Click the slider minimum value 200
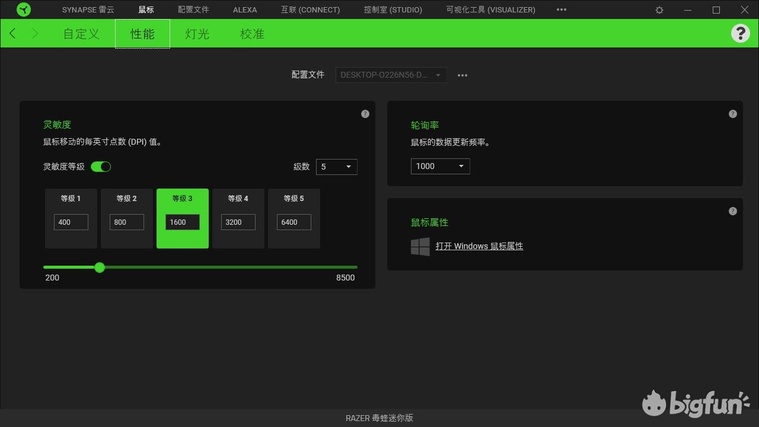Viewport: 759px width, 427px height. (x=52, y=277)
